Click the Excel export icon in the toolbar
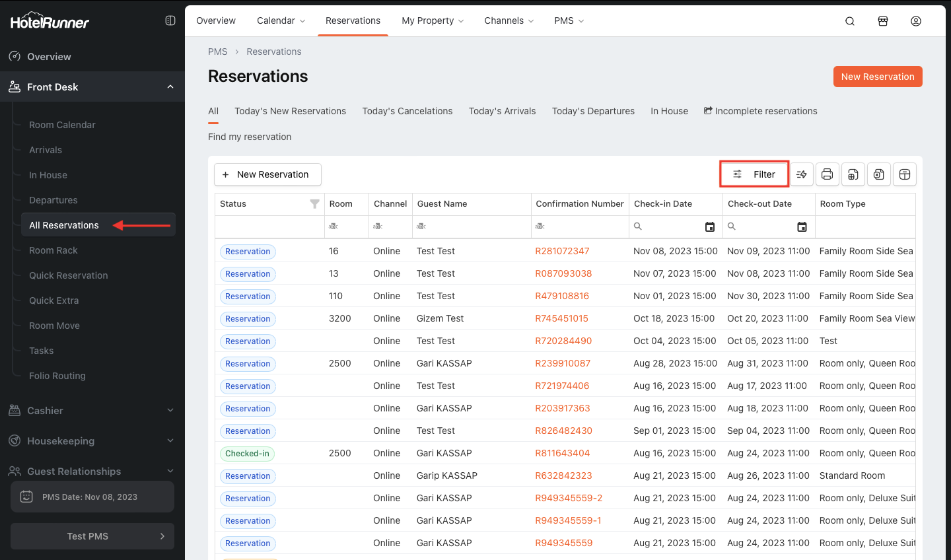951x560 pixels. pyautogui.click(x=878, y=174)
